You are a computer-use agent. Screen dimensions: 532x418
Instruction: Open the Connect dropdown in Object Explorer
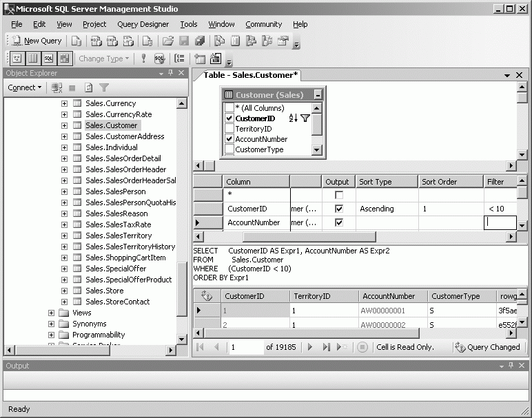pyautogui.click(x=24, y=87)
